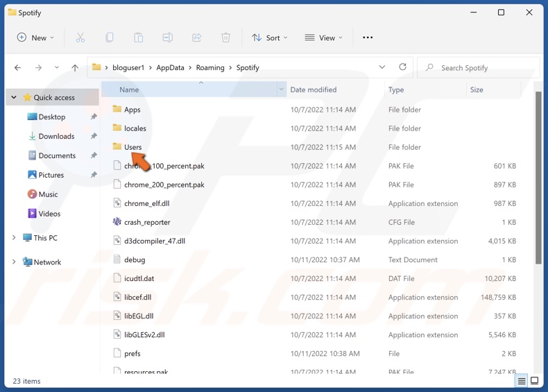Expand the Network tree node
The image size is (548, 392).
[14, 262]
